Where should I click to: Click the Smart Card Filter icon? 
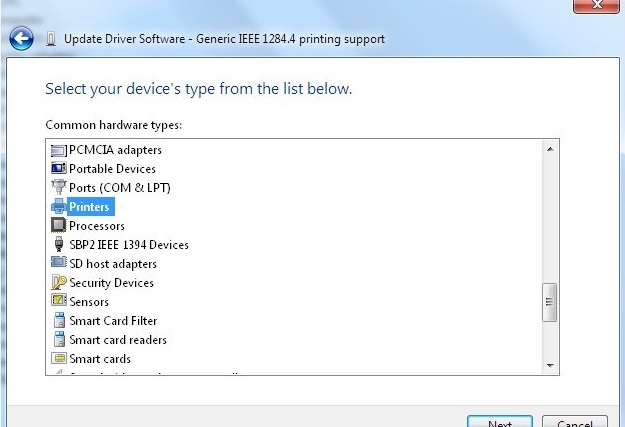click(58, 321)
